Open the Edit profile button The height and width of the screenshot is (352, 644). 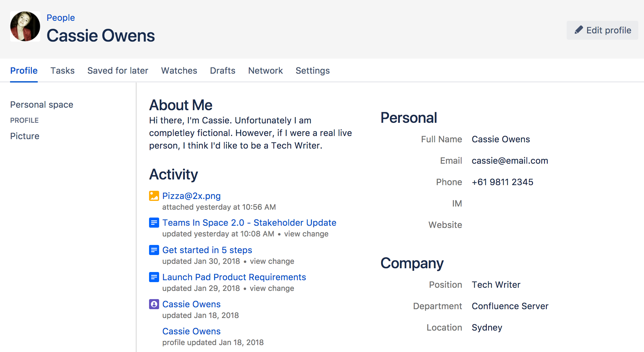(x=602, y=30)
